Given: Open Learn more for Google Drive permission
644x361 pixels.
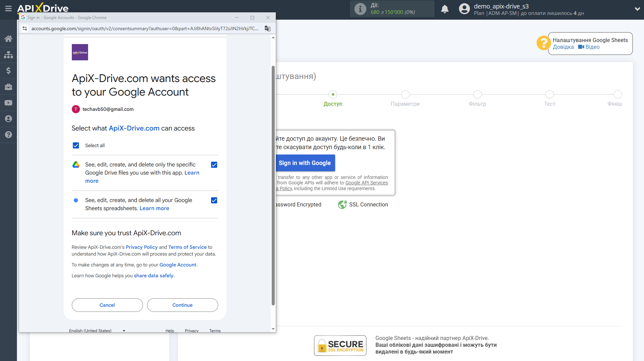Looking at the screenshot, I should point(192,173).
